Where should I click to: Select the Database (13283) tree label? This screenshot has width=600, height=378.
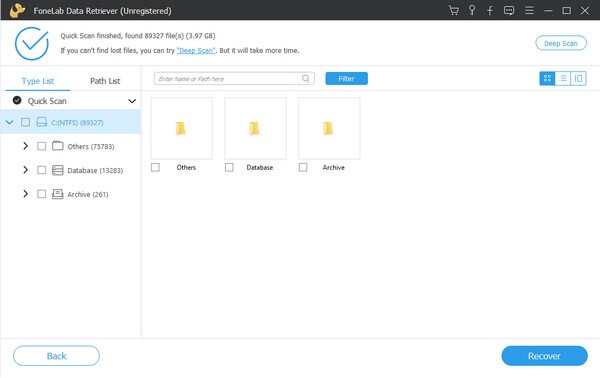click(95, 170)
